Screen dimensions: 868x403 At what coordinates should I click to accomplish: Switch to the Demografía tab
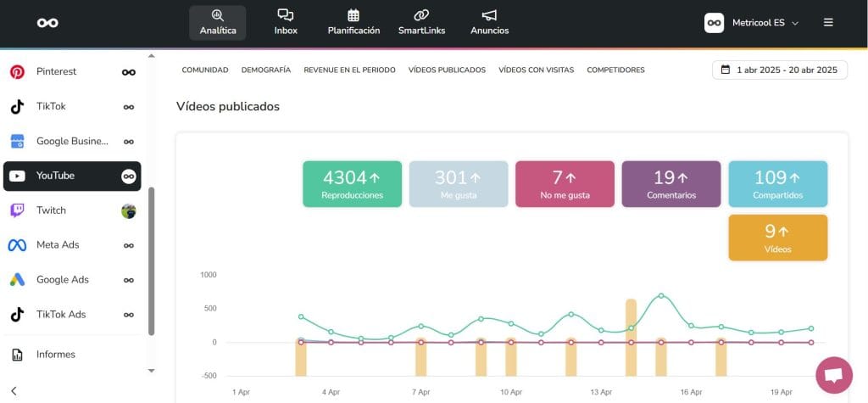[x=265, y=70]
